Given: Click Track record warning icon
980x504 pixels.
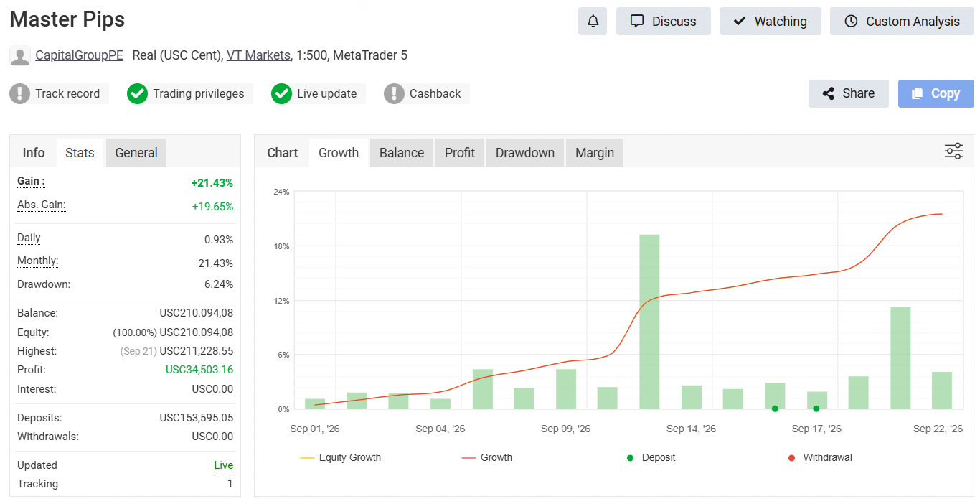Looking at the screenshot, I should click(x=20, y=93).
